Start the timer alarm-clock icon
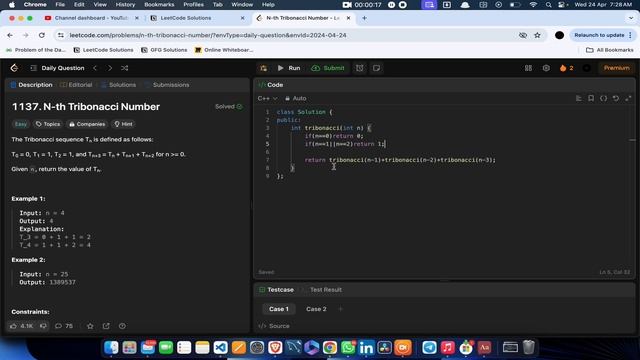 click(360, 68)
